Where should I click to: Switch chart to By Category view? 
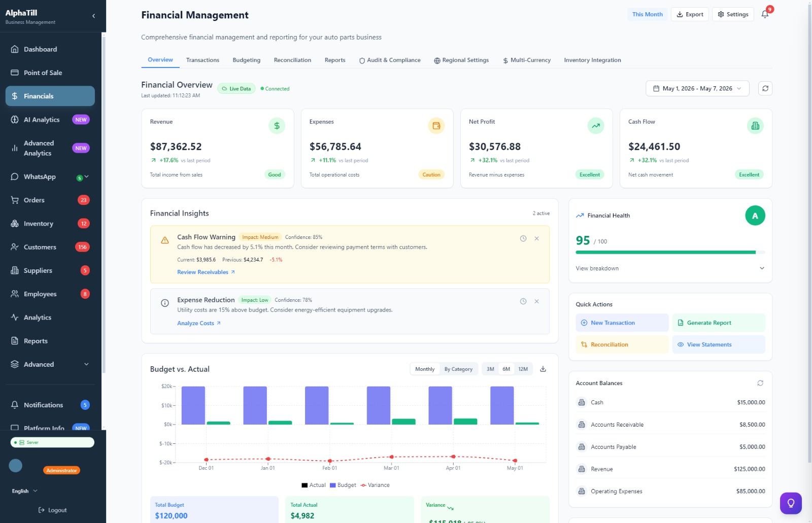point(458,369)
